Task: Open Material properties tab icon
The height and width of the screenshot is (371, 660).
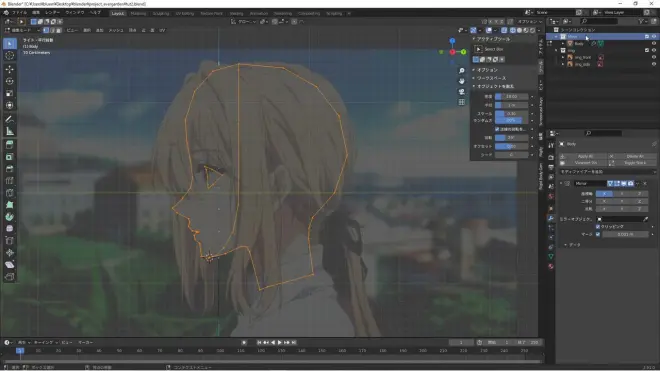Action: (x=551, y=266)
